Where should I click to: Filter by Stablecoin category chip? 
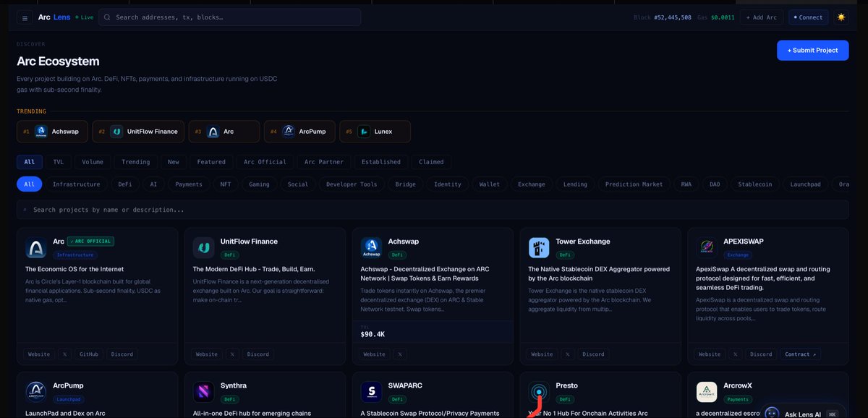pos(754,184)
